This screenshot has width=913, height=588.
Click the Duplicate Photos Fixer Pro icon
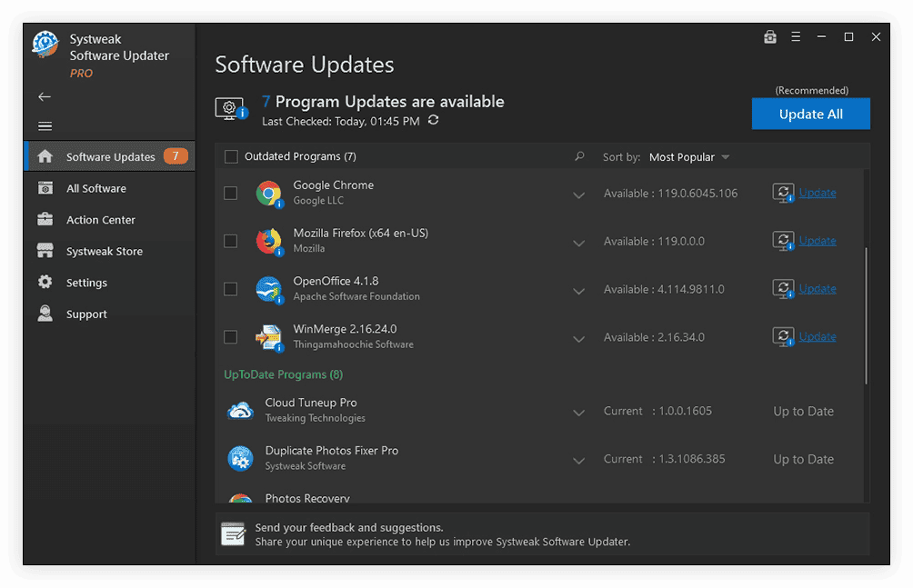(x=240, y=459)
